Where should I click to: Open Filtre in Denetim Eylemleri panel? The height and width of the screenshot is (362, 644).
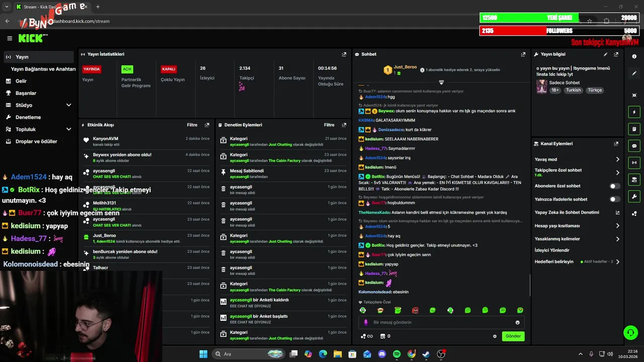point(329,125)
